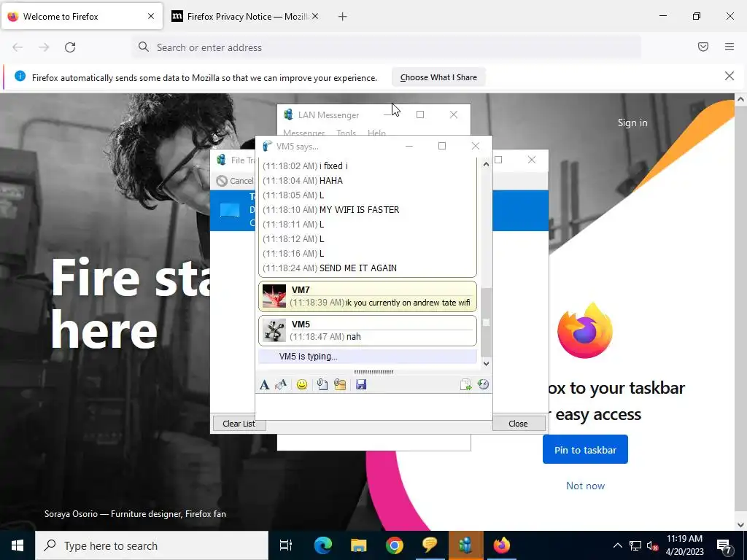Click VM5's avatar picture in the chat
The height and width of the screenshot is (560, 747).
(274, 330)
